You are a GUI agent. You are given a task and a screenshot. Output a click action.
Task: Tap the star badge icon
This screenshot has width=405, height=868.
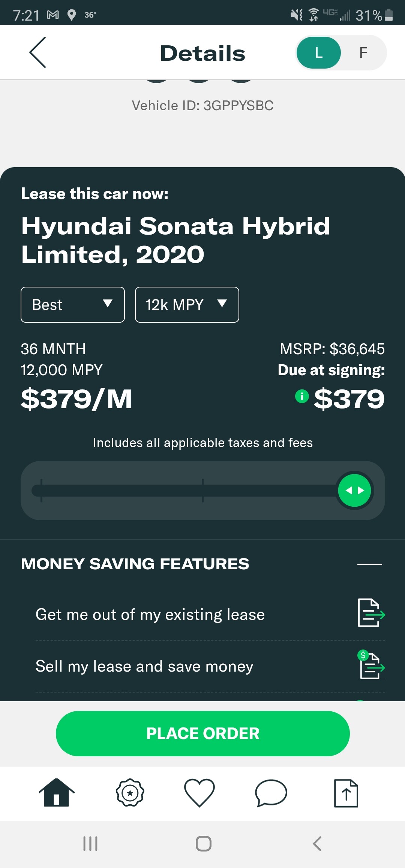(x=130, y=793)
